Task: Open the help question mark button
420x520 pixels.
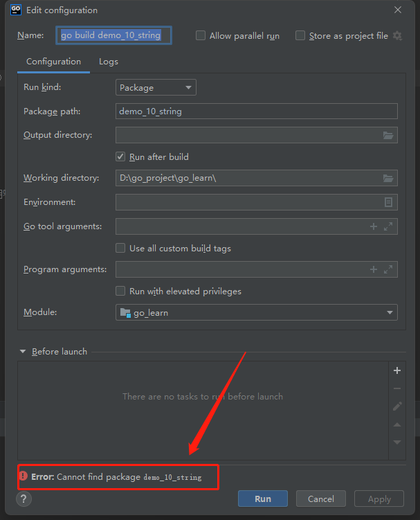Action: tap(24, 499)
